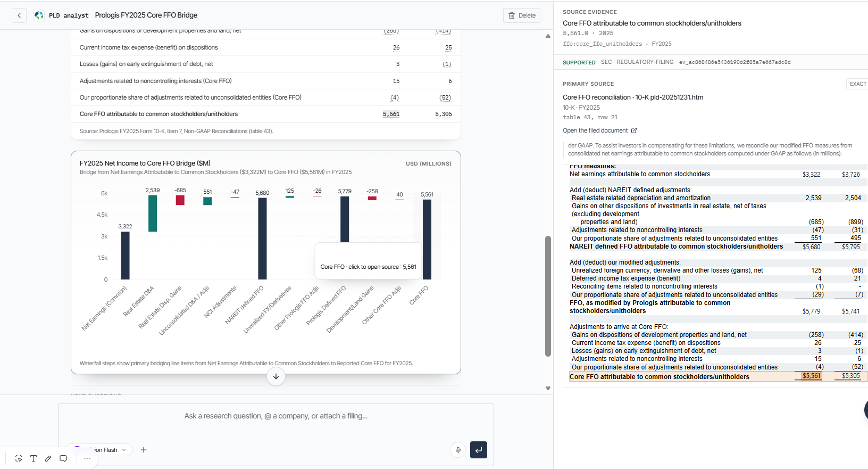This screenshot has height=469, width=868.
Task: Click the Real Estate D&A 2,539 green bar
Action: click(153, 213)
